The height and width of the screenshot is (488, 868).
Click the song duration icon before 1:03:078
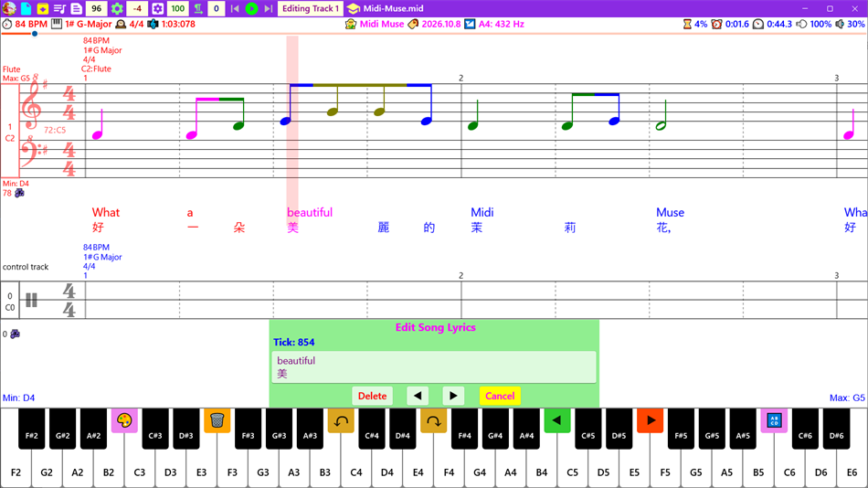click(153, 24)
